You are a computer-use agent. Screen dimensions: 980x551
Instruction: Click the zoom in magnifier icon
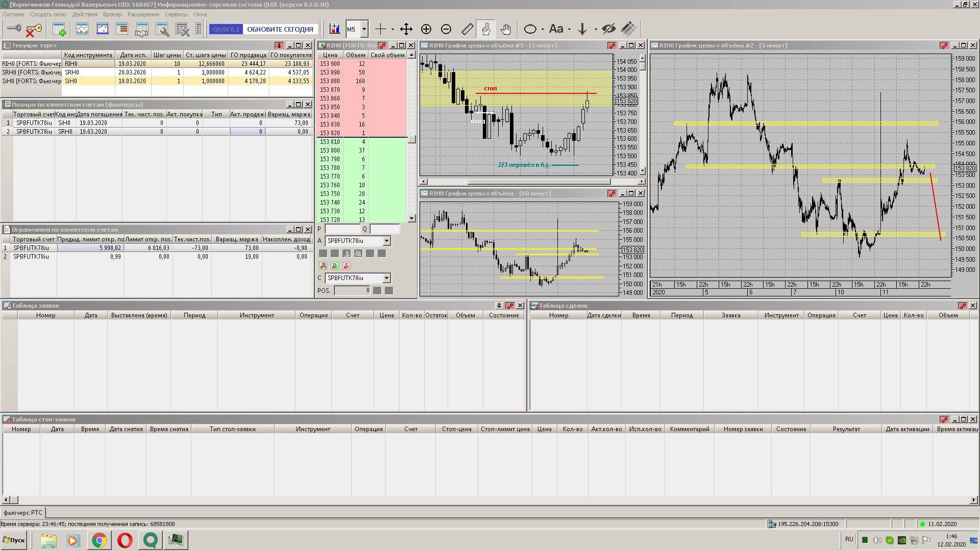(x=426, y=29)
